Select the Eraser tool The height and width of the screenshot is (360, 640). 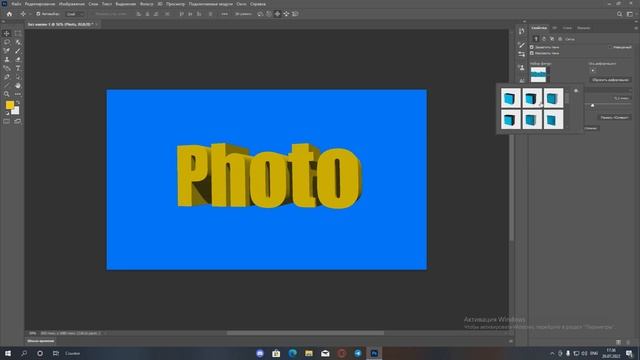point(18,60)
